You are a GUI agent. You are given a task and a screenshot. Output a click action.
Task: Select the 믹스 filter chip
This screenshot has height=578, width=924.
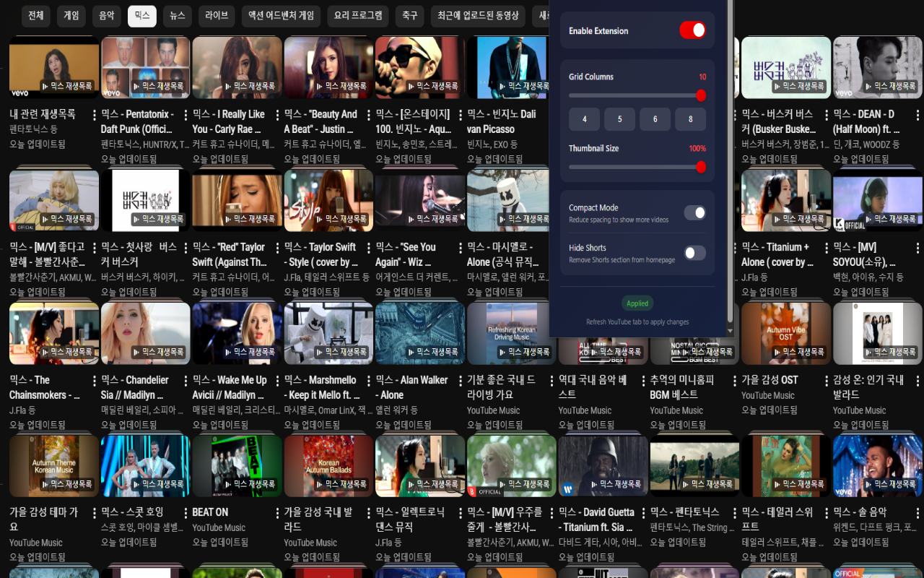coord(142,15)
